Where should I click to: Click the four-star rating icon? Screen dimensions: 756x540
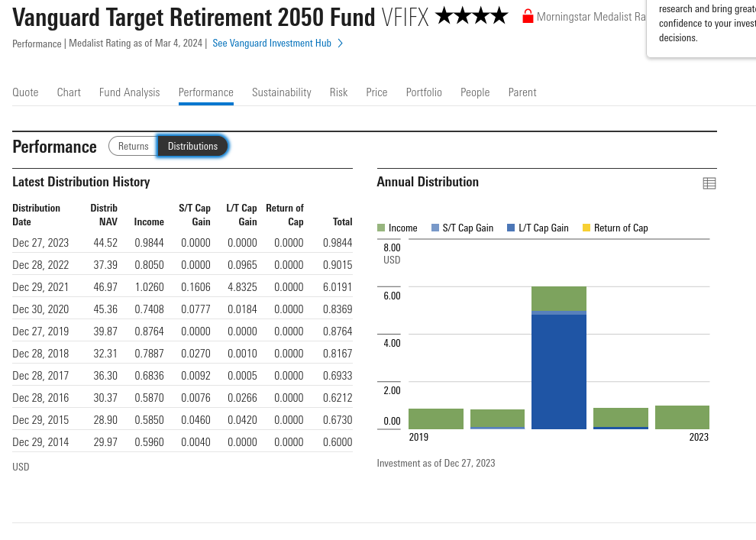[x=471, y=16]
